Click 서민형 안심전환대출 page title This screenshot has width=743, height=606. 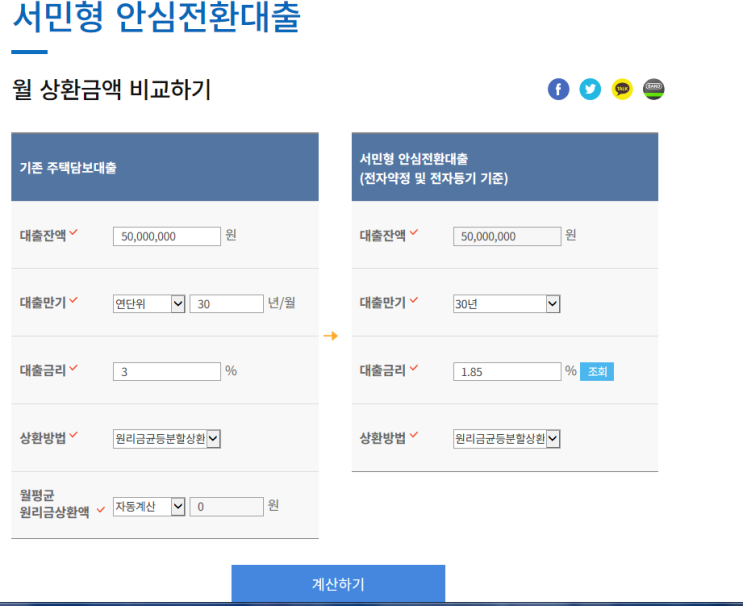pos(156,17)
